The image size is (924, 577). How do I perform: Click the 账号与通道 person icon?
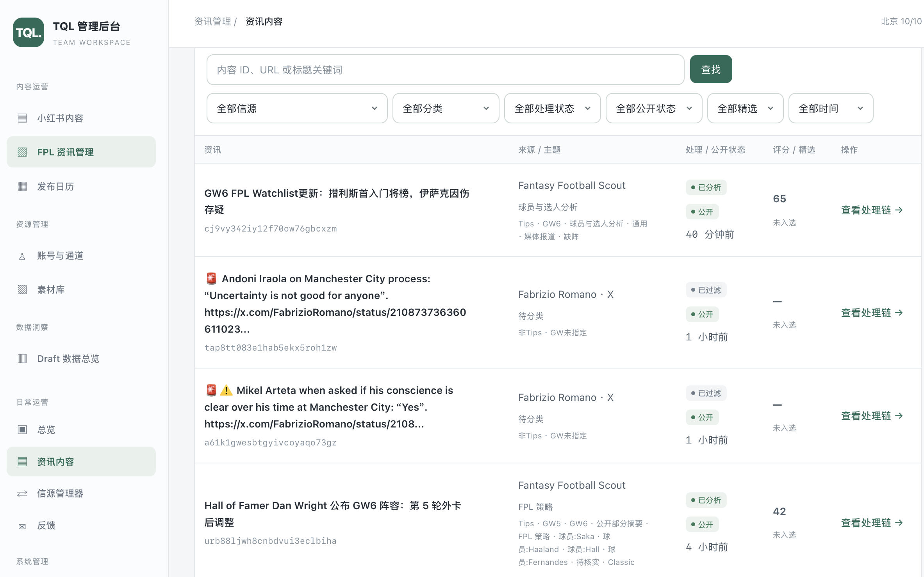coord(22,256)
